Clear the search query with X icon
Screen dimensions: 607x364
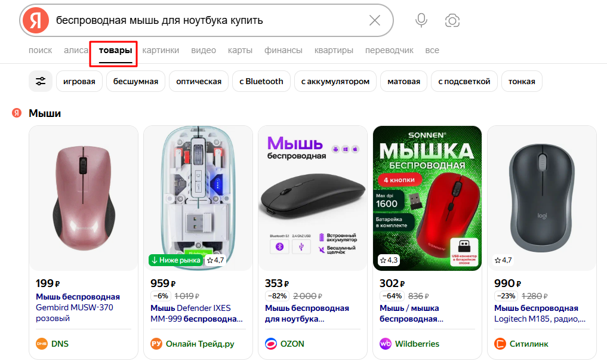point(375,20)
